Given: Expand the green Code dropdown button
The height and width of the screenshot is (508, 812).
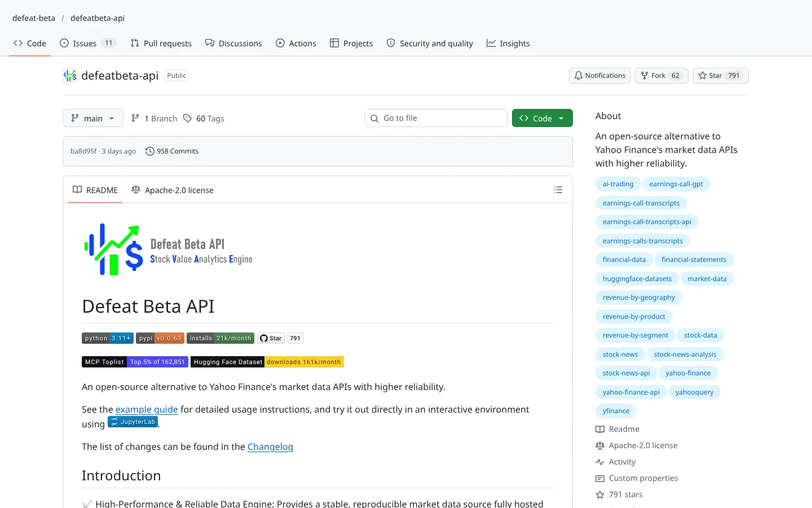Looking at the screenshot, I should pos(542,118).
